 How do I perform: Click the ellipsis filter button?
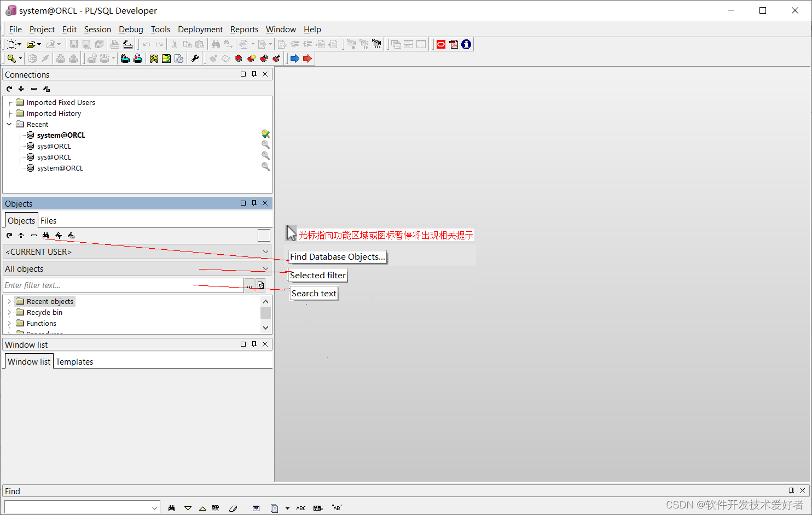(250, 285)
